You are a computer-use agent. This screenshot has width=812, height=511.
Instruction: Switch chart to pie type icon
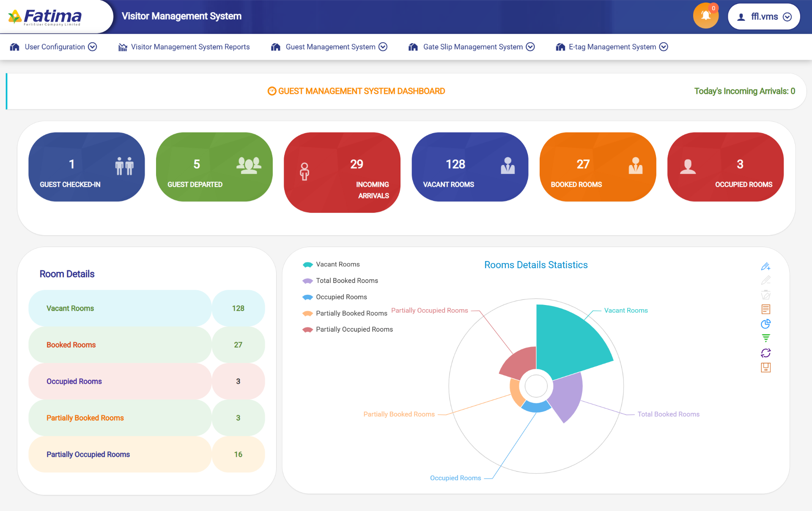tap(765, 324)
